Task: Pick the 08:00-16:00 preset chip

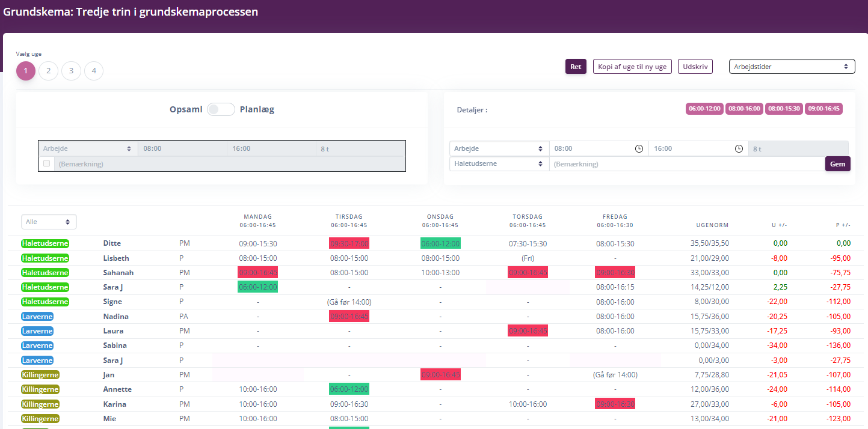Action: tap(744, 109)
